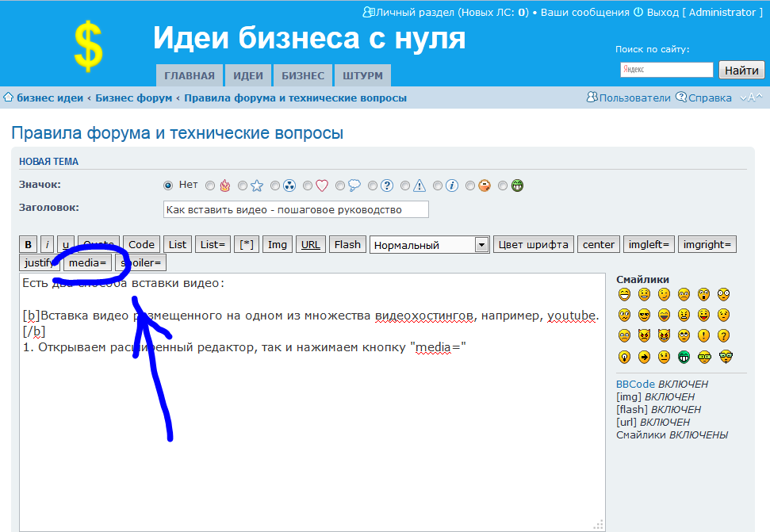Open the Бизнес форум breadcrumb link
The width and height of the screenshot is (770, 532).
coord(133,98)
